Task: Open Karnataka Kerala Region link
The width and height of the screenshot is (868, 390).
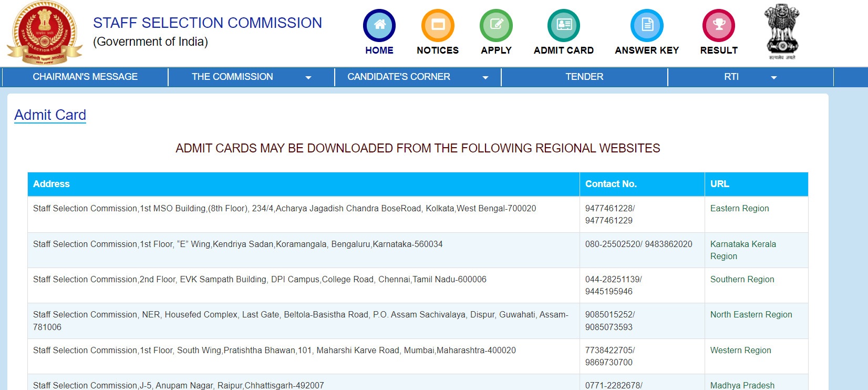Action: (x=743, y=250)
